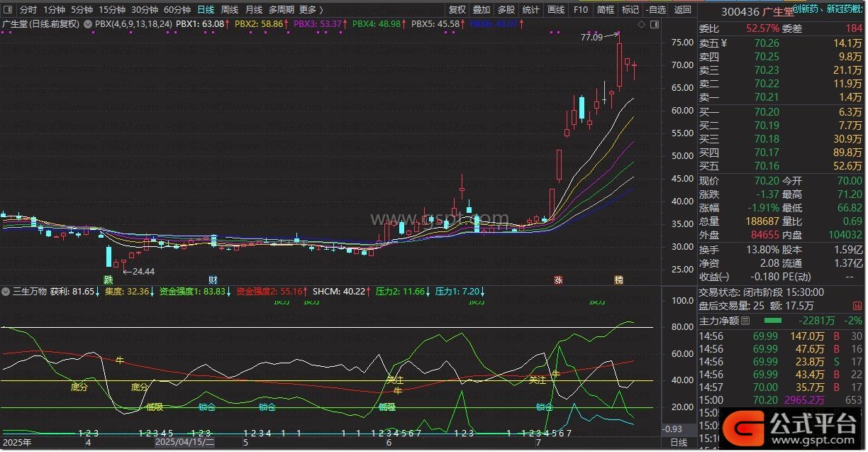Viewport: 868px width, 452px height.
Task: Click the 换手 value 13.80%
Action: [762, 250]
